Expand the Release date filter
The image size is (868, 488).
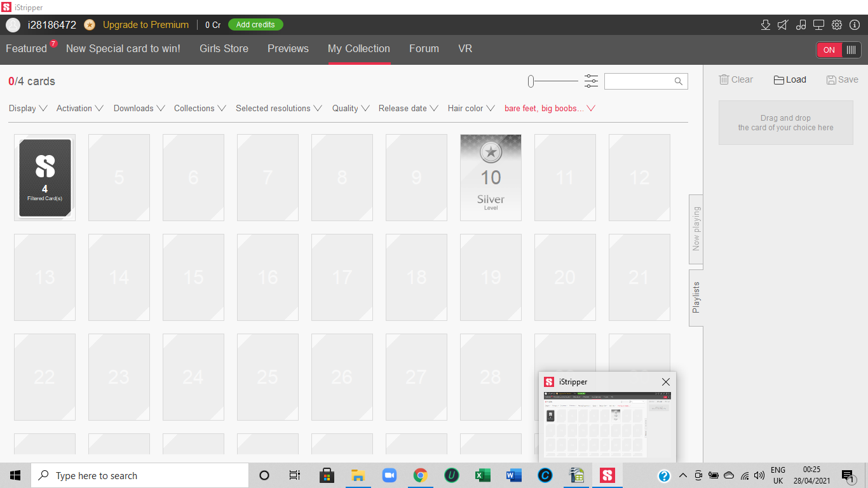click(408, 109)
